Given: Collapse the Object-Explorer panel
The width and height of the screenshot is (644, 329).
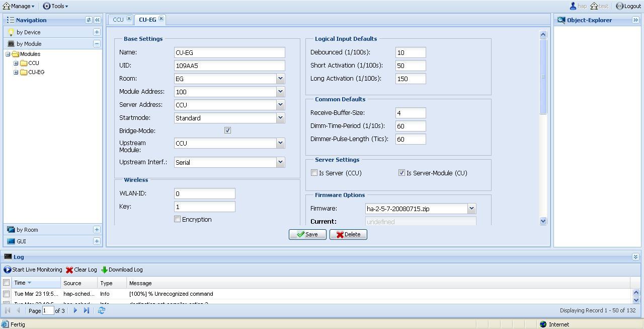Looking at the screenshot, I should [x=635, y=20].
